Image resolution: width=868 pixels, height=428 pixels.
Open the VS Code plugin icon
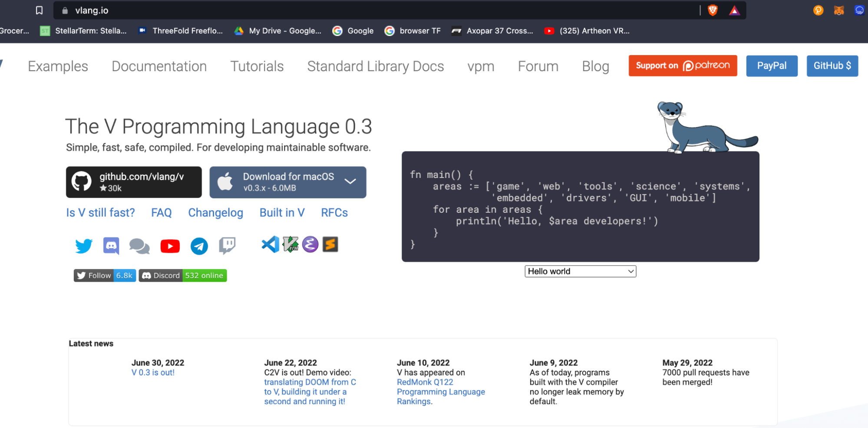click(270, 244)
